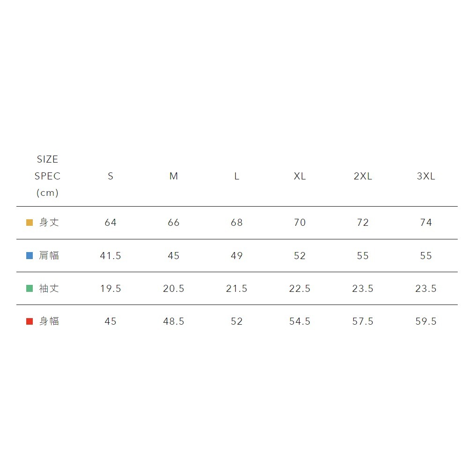The height and width of the screenshot is (476, 476).
Task: Select the M size column header
Action: [174, 176]
